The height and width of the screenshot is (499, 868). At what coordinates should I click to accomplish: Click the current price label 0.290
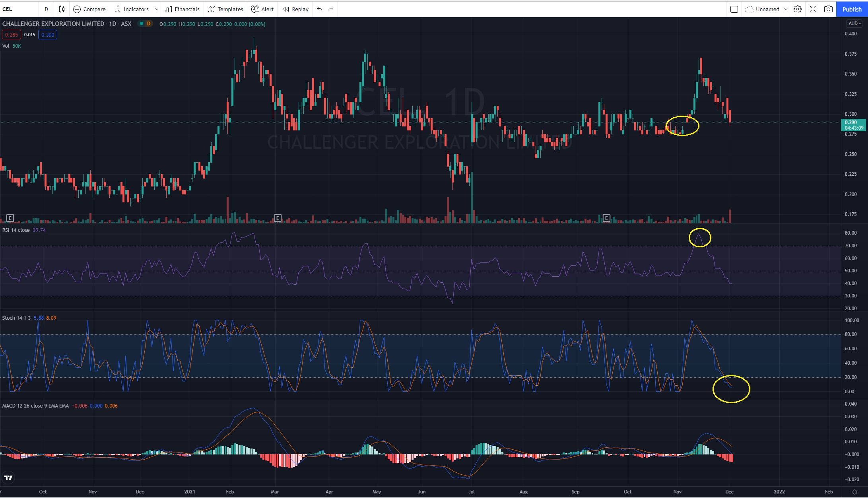[x=854, y=125]
